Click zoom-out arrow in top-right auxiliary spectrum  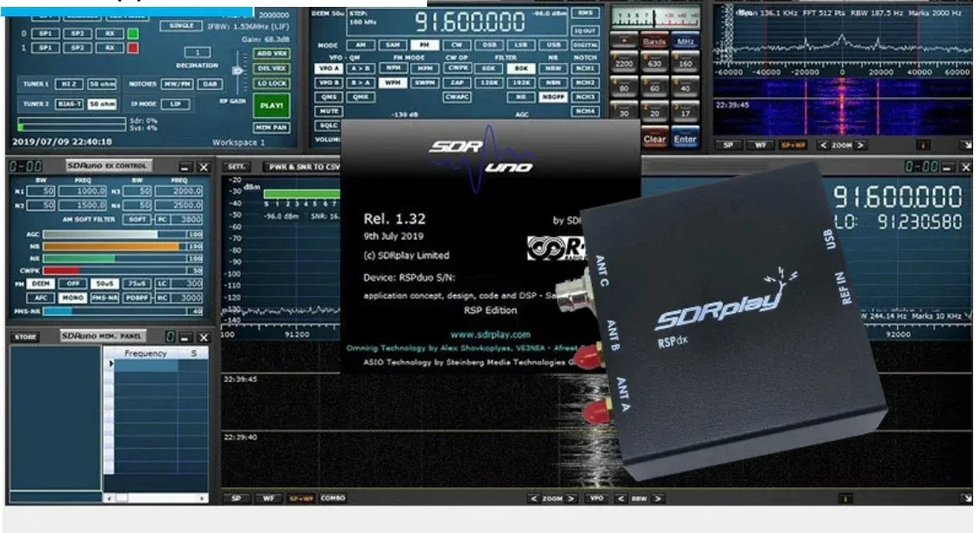[x=823, y=145]
